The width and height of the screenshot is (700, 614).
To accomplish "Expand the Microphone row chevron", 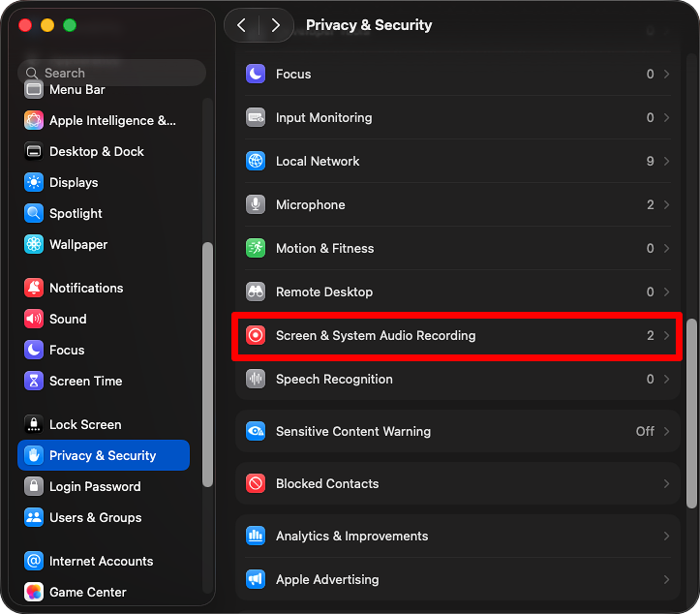I will [666, 204].
